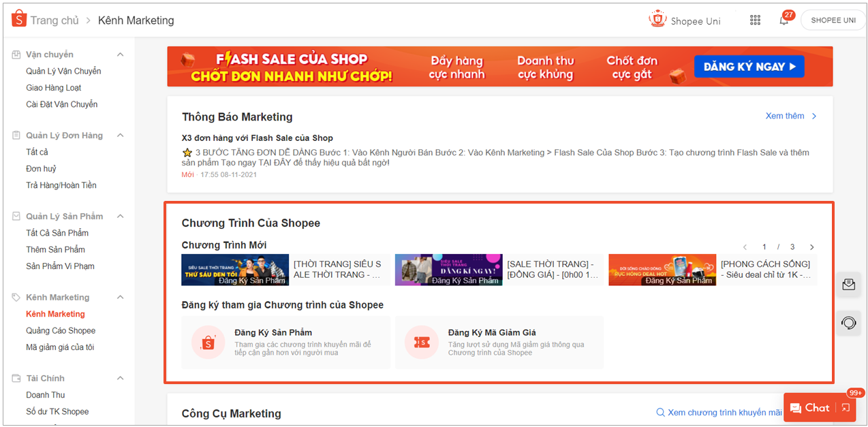Open the inbox mail icon on right edge
Image resolution: width=868 pixels, height=427 pixels.
[848, 285]
